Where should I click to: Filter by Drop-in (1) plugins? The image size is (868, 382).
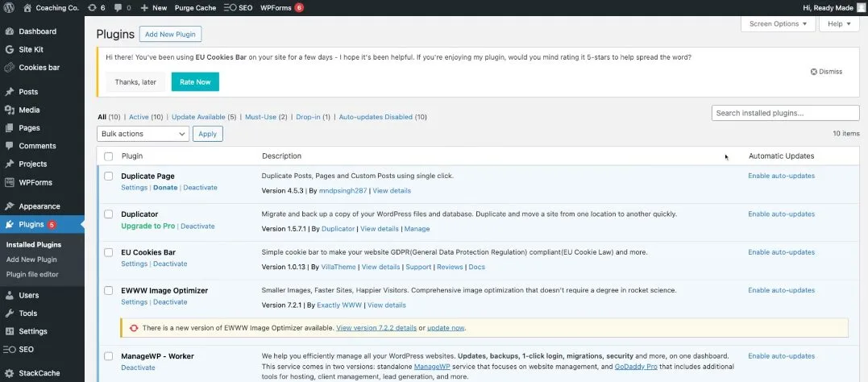click(313, 117)
